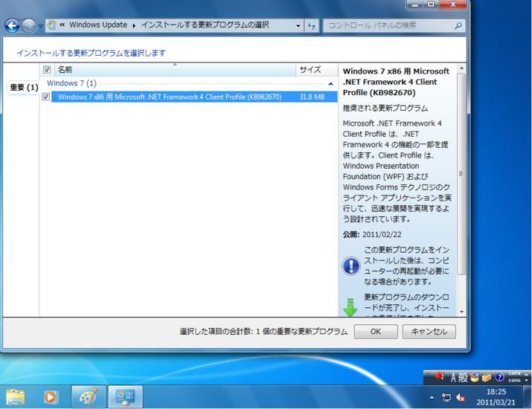Minimize the Windows Update window
The image size is (532, 409).
(x=414, y=4)
